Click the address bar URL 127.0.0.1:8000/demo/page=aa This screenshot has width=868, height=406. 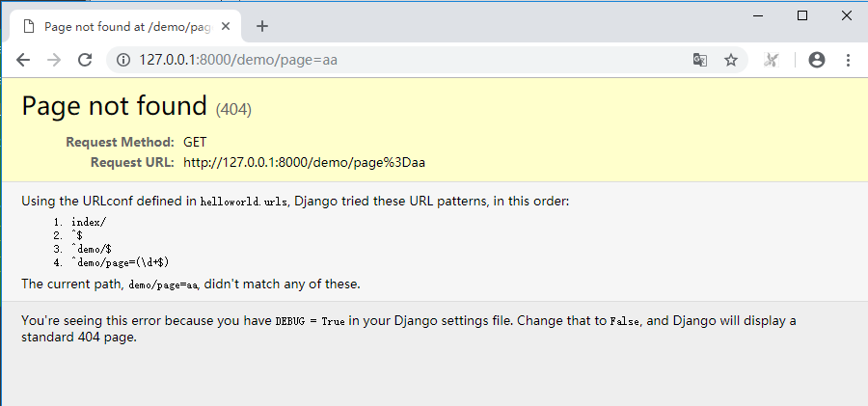coord(238,60)
